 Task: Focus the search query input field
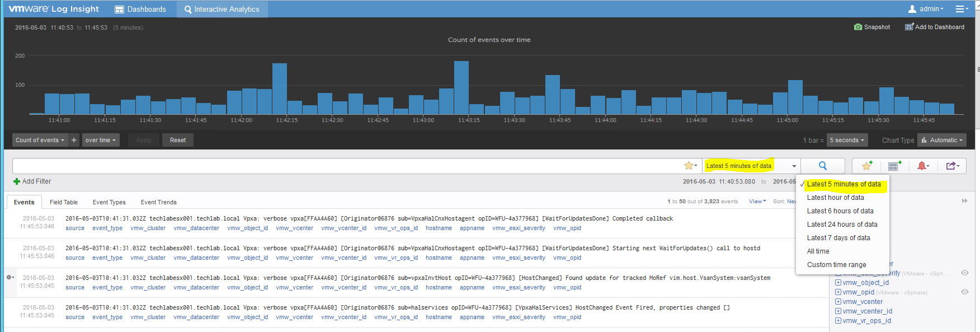tap(347, 166)
